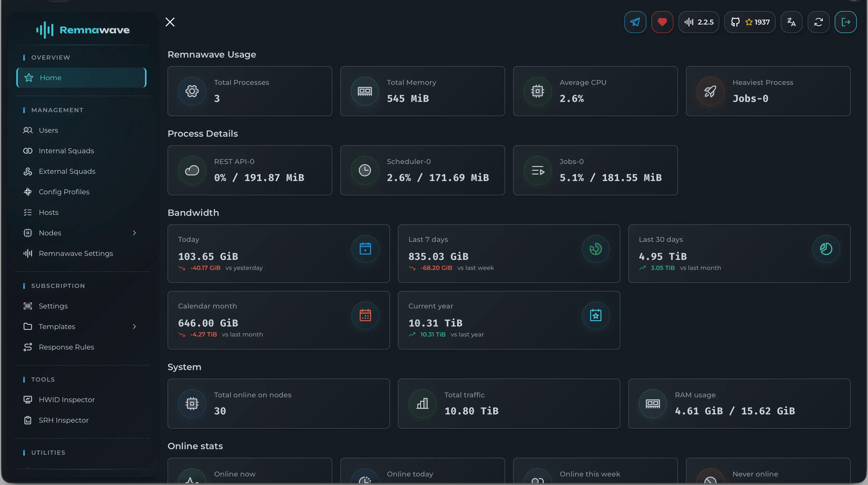
Task: Click the Templates folder icon
Action: (x=28, y=327)
